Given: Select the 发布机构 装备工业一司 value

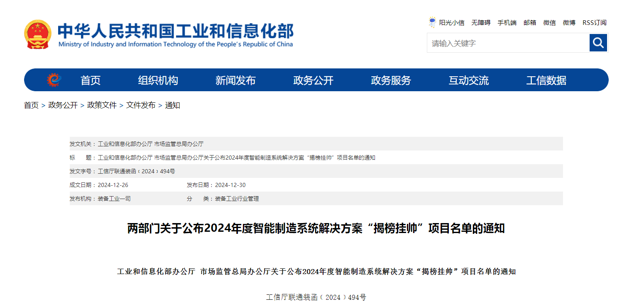Looking at the screenshot, I should click(x=114, y=199).
